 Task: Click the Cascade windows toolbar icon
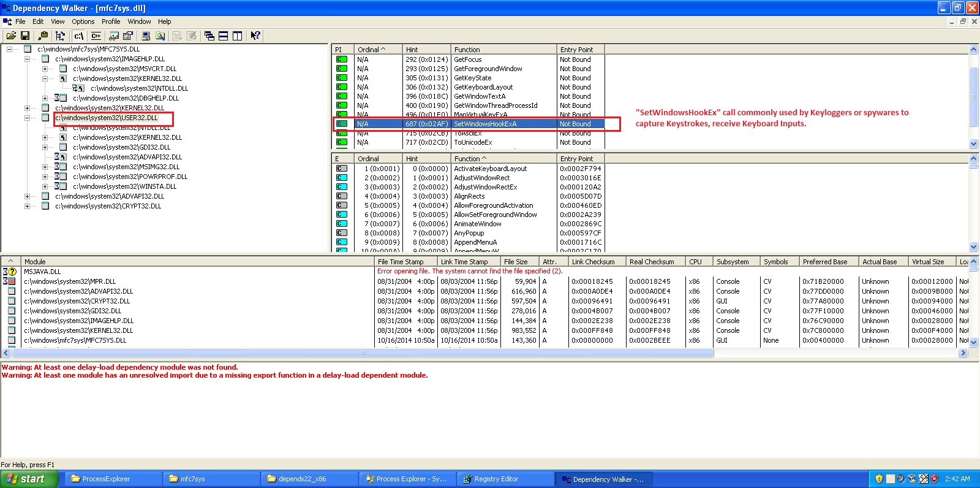tap(209, 36)
